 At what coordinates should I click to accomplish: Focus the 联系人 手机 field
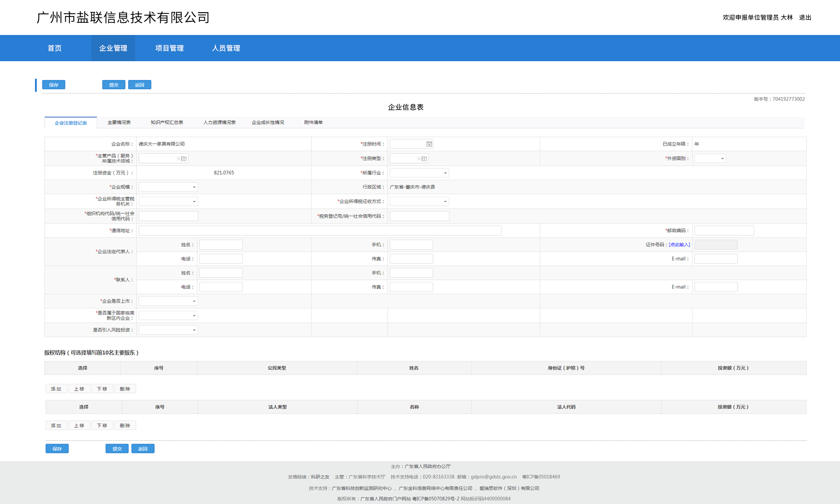(x=411, y=273)
